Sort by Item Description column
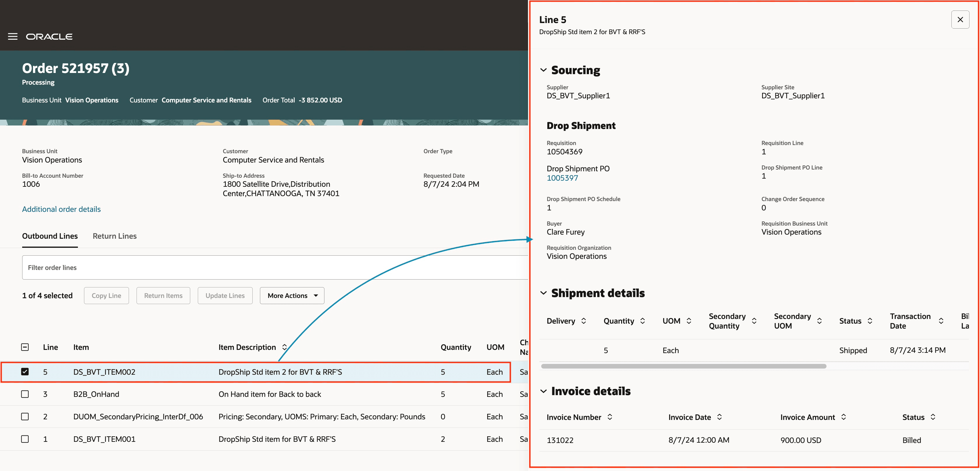This screenshot has height=471, width=980. point(284,347)
